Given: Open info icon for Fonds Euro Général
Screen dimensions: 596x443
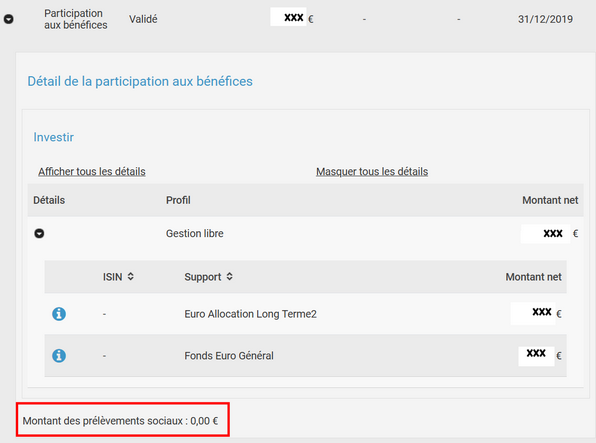Looking at the screenshot, I should point(59,356).
